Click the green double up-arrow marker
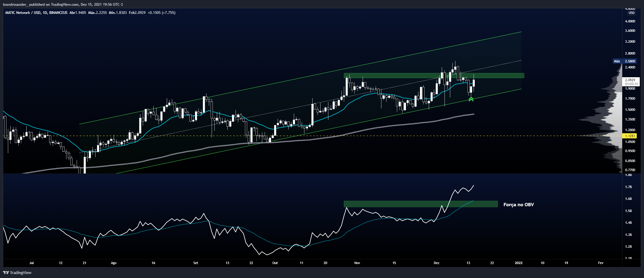This screenshot has width=644, height=278. (x=471, y=99)
